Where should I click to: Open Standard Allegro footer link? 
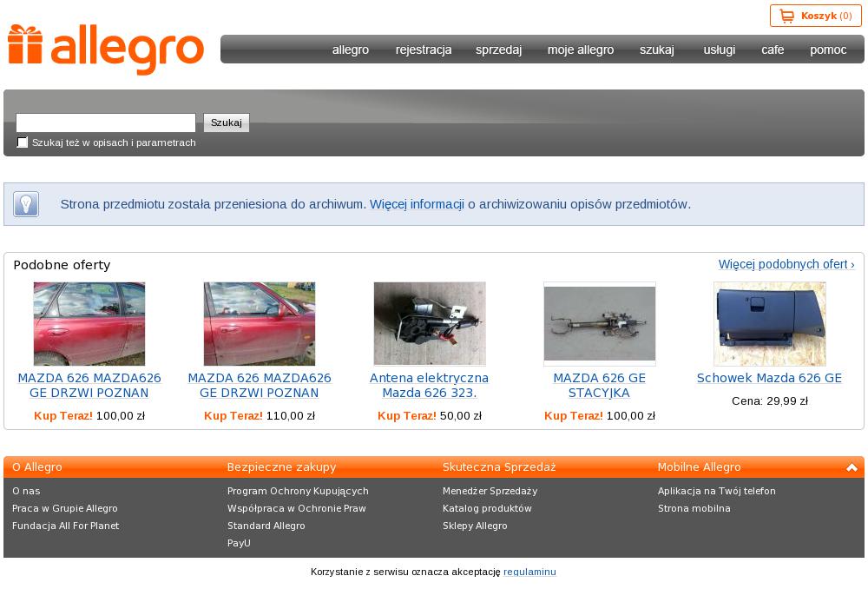coord(266,526)
